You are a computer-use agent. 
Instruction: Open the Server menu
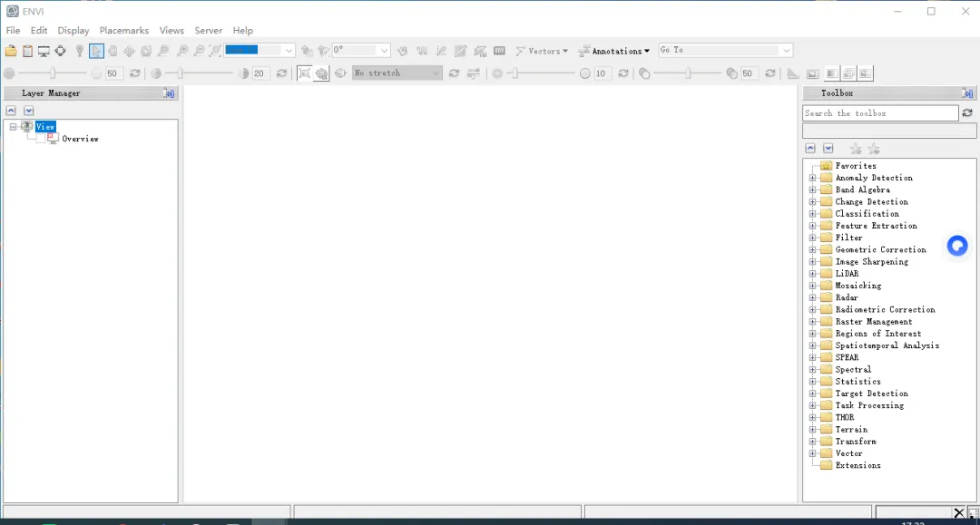click(208, 30)
